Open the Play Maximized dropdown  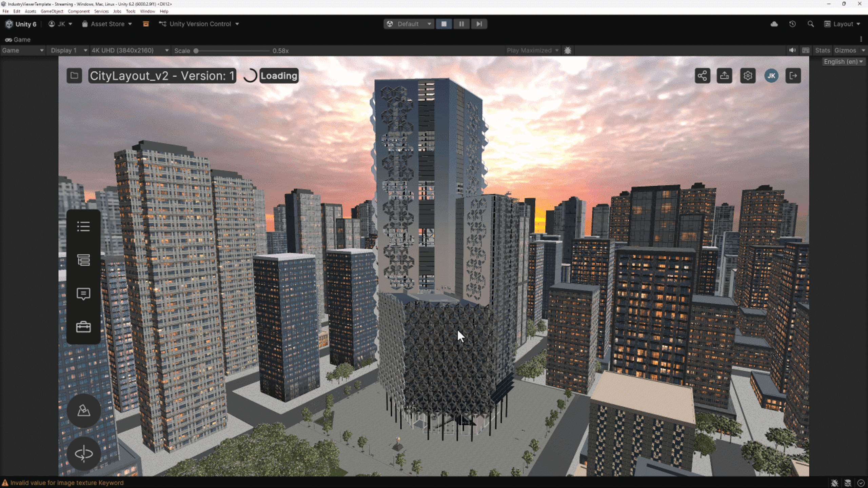532,50
